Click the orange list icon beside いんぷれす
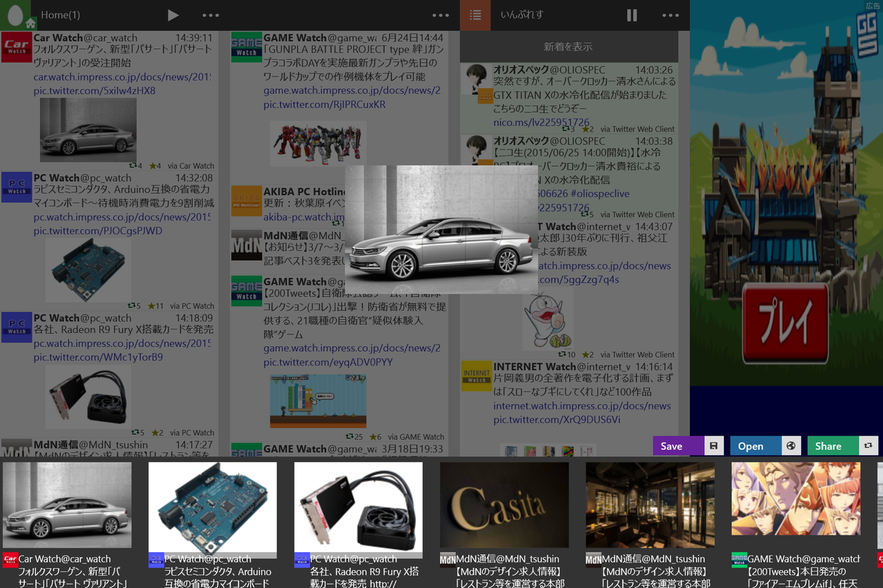The image size is (883, 588). pos(475,15)
